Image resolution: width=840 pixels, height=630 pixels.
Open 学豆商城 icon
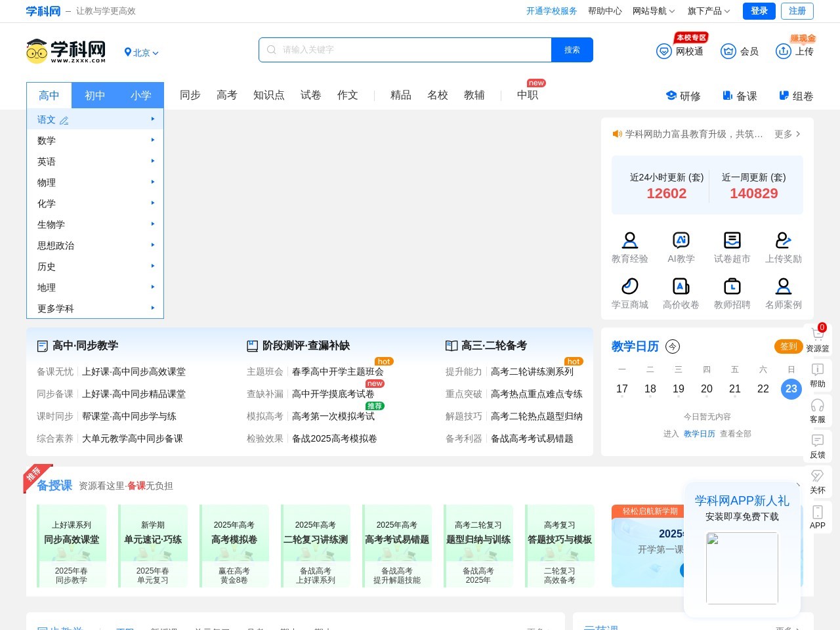pyautogui.click(x=630, y=286)
